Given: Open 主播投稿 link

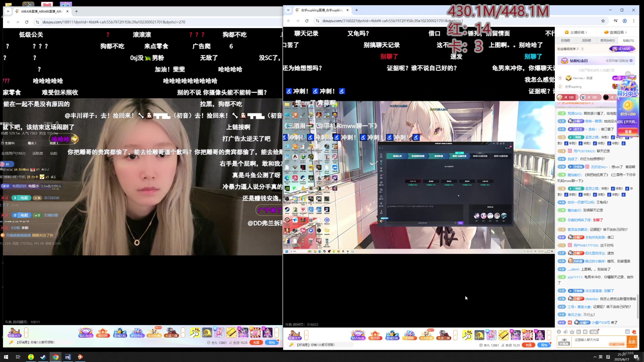Looking at the screenshot, I should tap(576, 32).
